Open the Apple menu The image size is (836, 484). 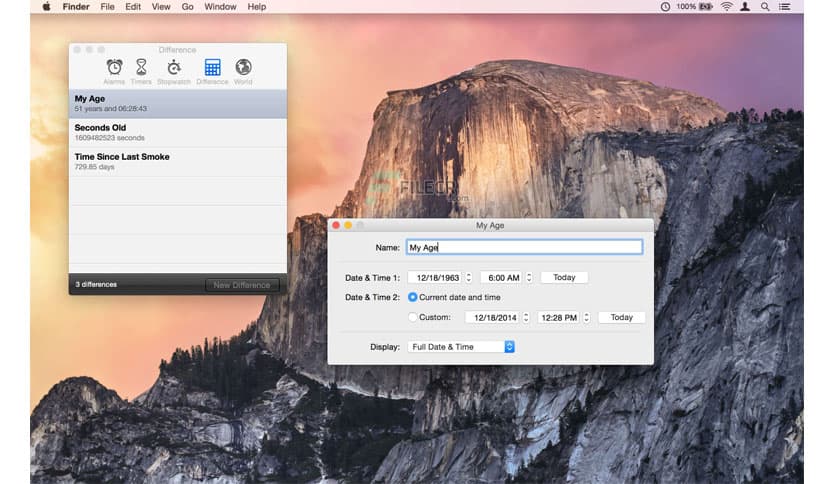pyautogui.click(x=46, y=7)
